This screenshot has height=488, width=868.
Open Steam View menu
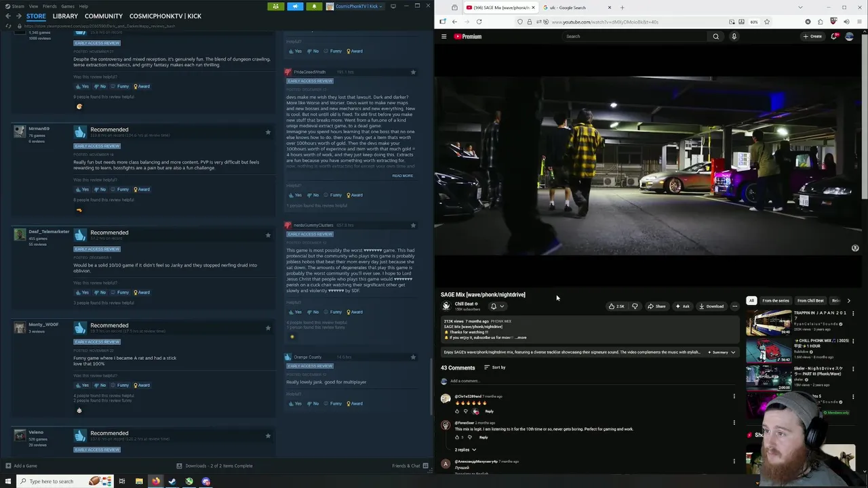pos(33,6)
